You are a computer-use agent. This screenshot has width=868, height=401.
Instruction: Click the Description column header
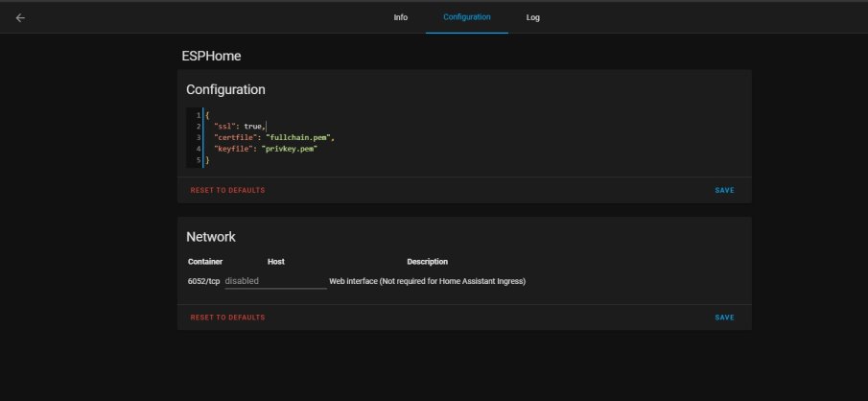coord(427,261)
